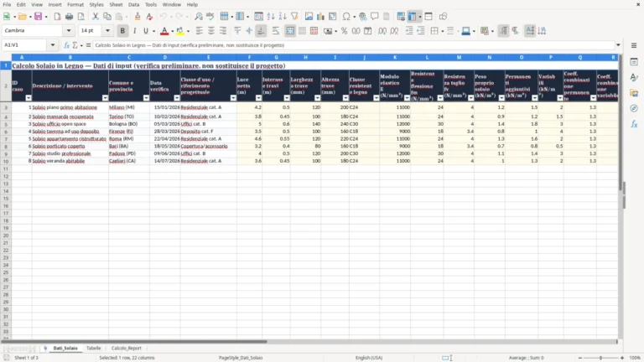Click the horizontal scrollbar below the sheet

[x=309, y=342]
